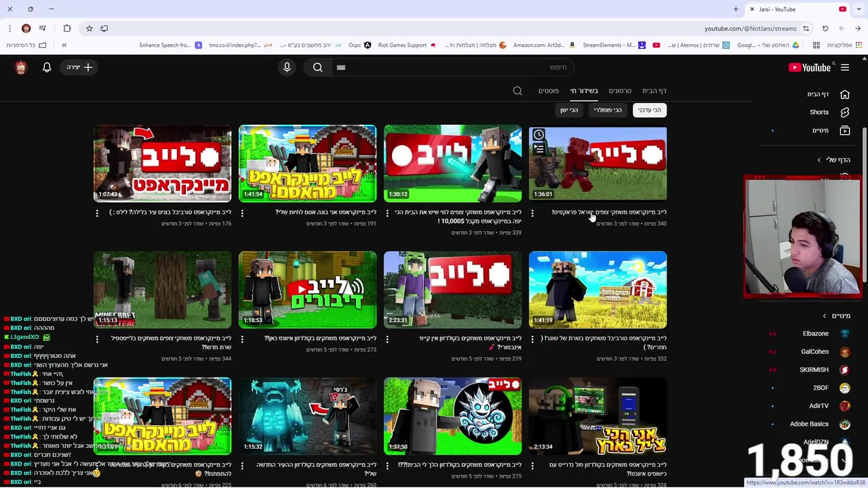Click the address bar URL youtube.com/@NotJarsi/streams
Image resolution: width=868 pixels, height=488 pixels.
click(750, 28)
